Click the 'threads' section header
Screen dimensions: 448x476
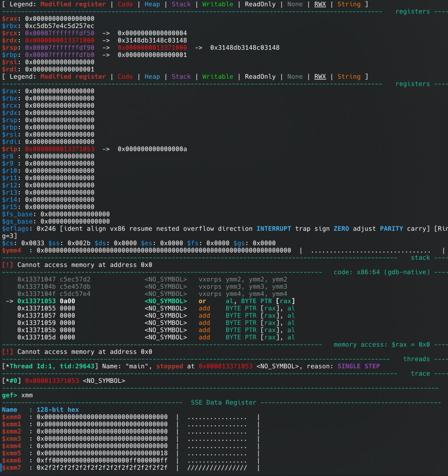(417, 359)
